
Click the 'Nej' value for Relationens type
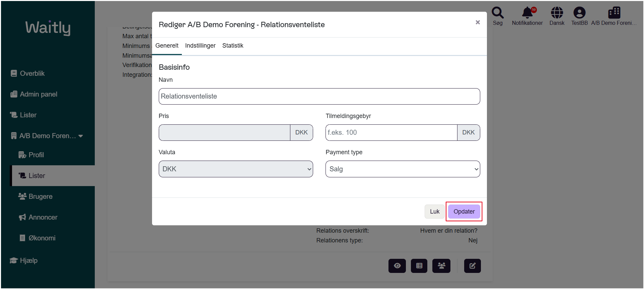[x=473, y=240]
